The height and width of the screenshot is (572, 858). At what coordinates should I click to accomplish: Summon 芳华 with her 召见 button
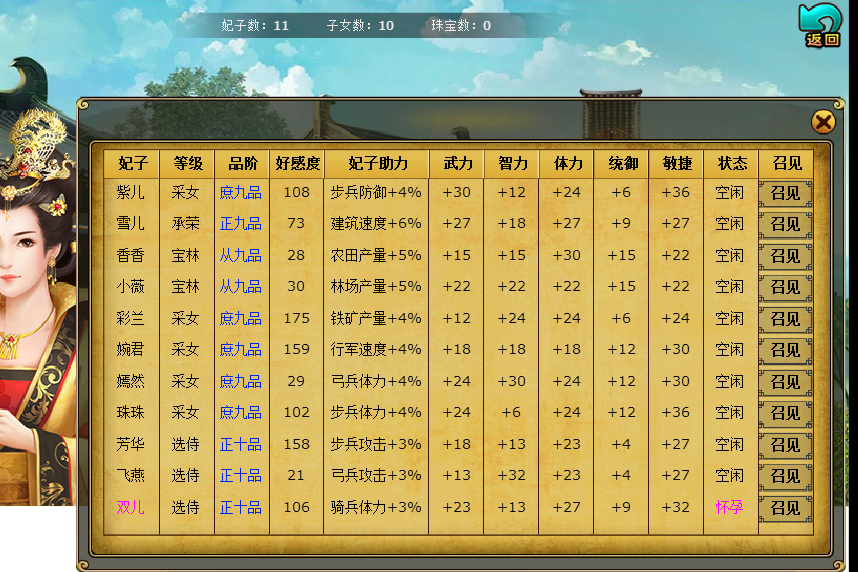785,445
